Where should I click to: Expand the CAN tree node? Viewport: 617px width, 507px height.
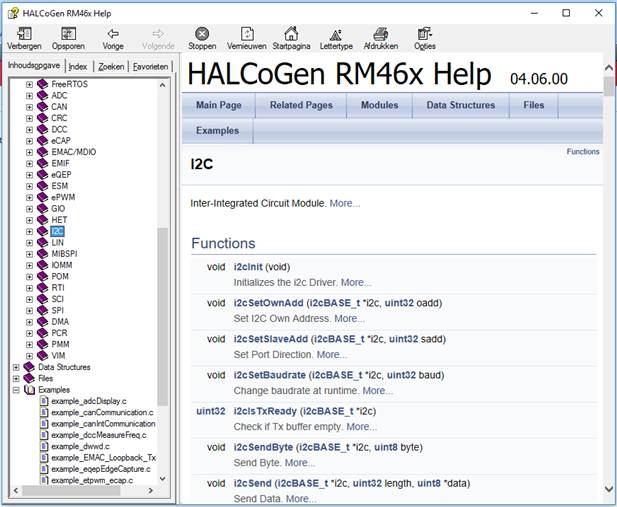30,107
